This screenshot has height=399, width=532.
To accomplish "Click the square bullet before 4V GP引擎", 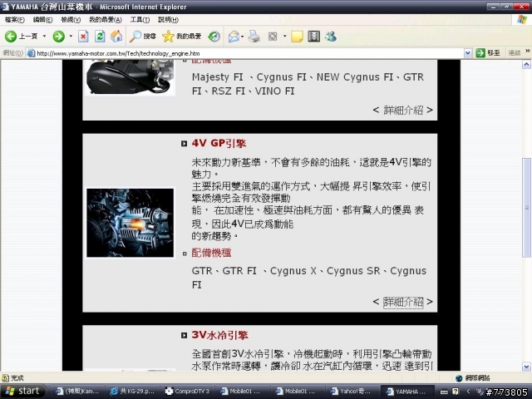I will click(x=184, y=144).
